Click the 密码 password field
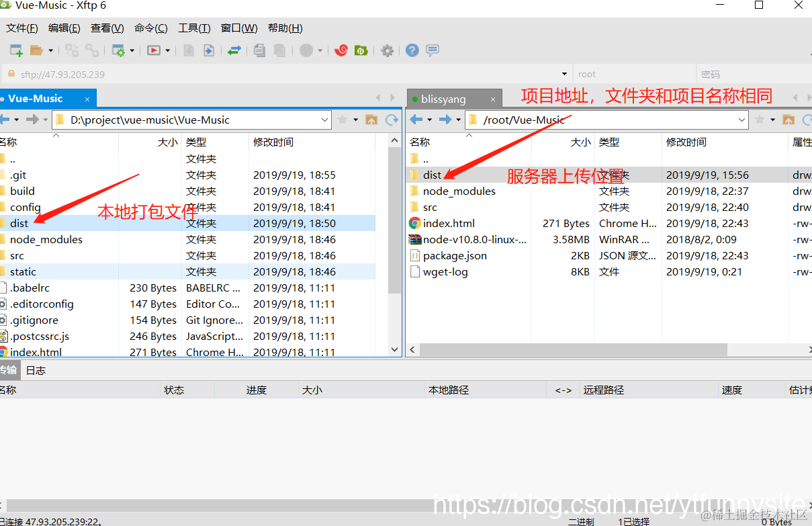 point(753,74)
